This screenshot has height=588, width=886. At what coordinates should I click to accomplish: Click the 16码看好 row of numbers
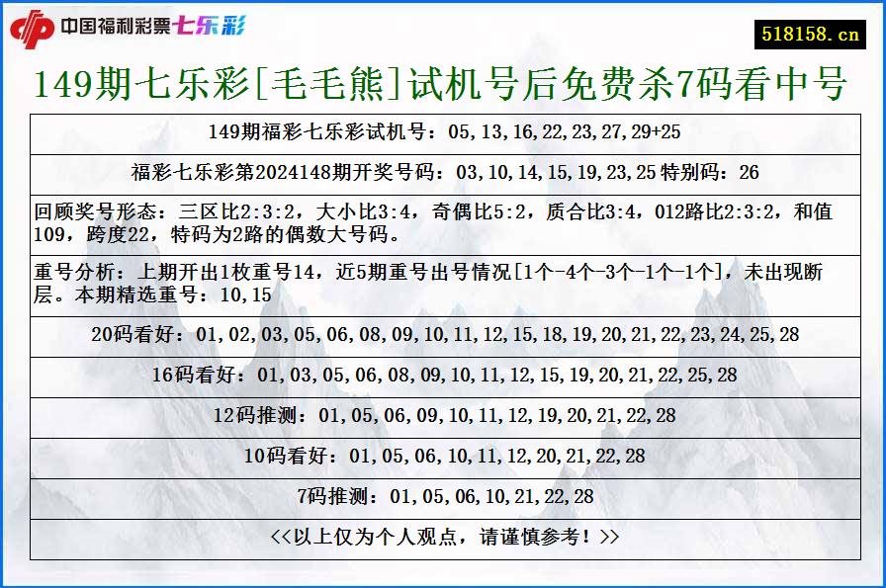443,376
